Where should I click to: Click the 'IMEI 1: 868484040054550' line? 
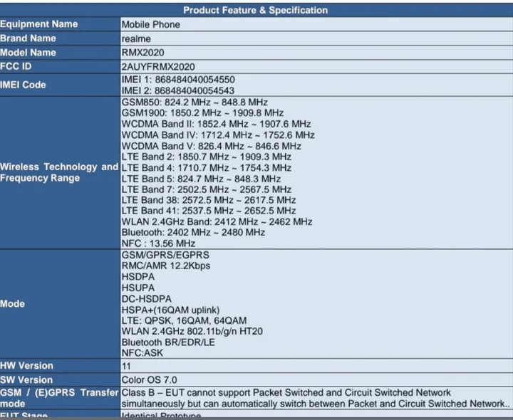click(x=178, y=80)
